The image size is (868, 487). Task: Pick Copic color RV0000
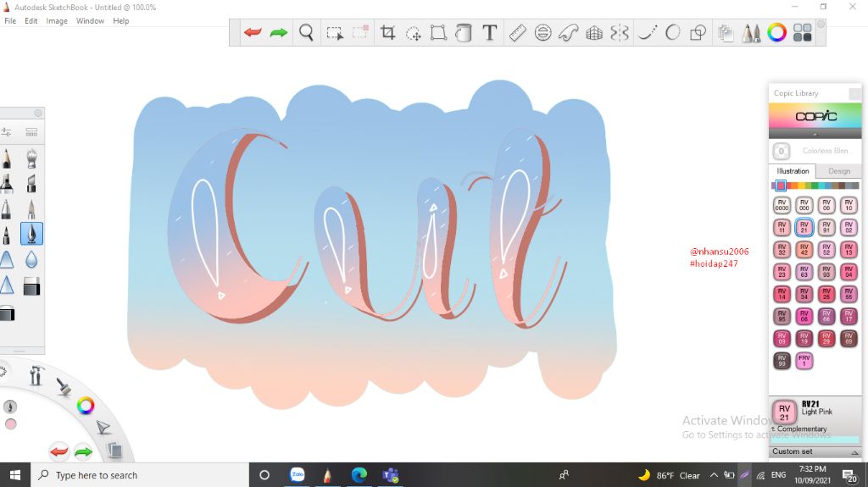(782, 205)
